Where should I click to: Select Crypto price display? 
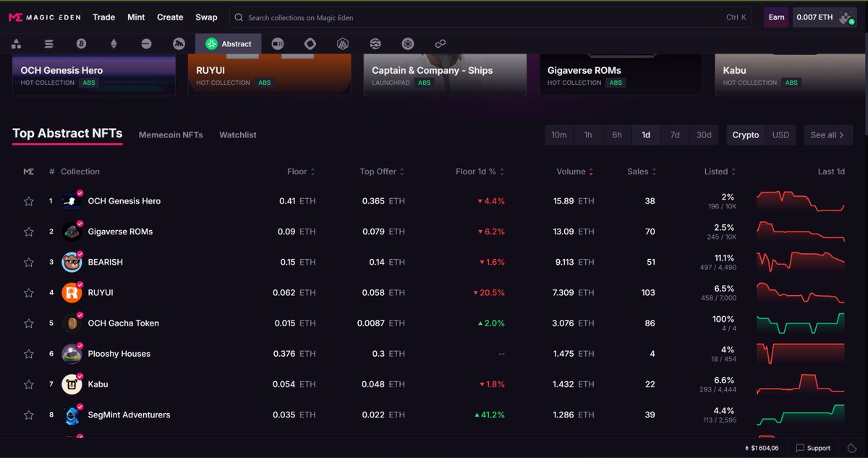pyautogui.click(x=746, y=135)
